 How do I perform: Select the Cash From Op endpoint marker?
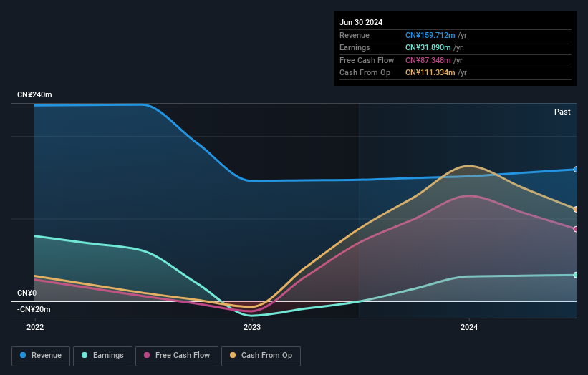576,210
